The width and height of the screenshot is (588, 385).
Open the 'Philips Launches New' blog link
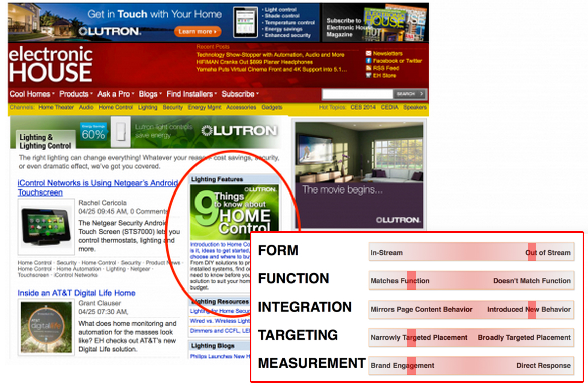click(x=220, y=356)
